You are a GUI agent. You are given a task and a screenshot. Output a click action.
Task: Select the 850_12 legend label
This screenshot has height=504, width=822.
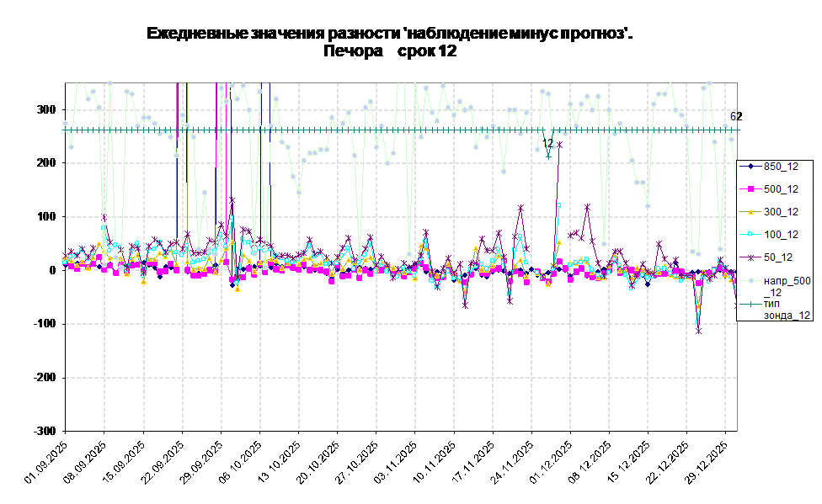[x=781, y=166]
